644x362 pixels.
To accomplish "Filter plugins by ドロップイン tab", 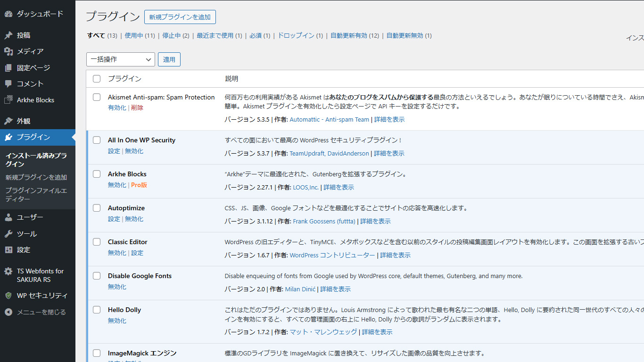I will click(x=300, y=35).
